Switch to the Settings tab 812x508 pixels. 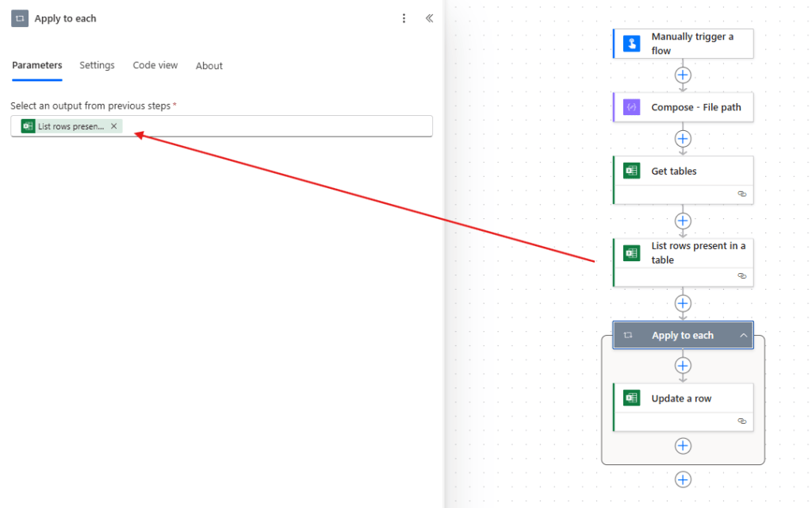click(x=97, y=65)
